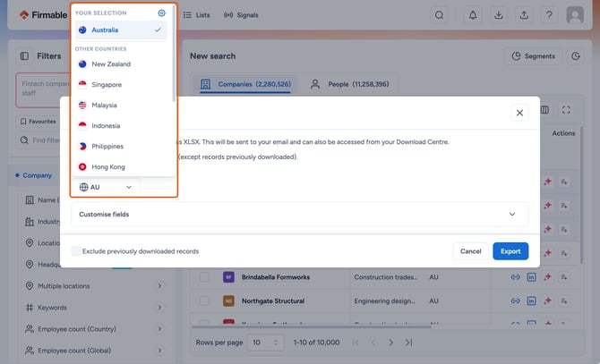This screenshot has width=600, height=364.
Task: Open Segments
Action: 534,56
